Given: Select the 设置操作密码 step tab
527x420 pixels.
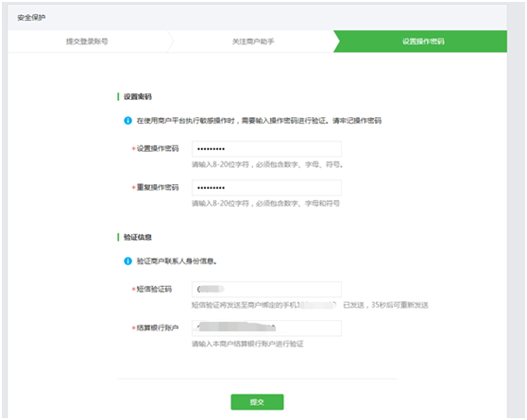Looking at the screenshot, I should pos(423,42).
